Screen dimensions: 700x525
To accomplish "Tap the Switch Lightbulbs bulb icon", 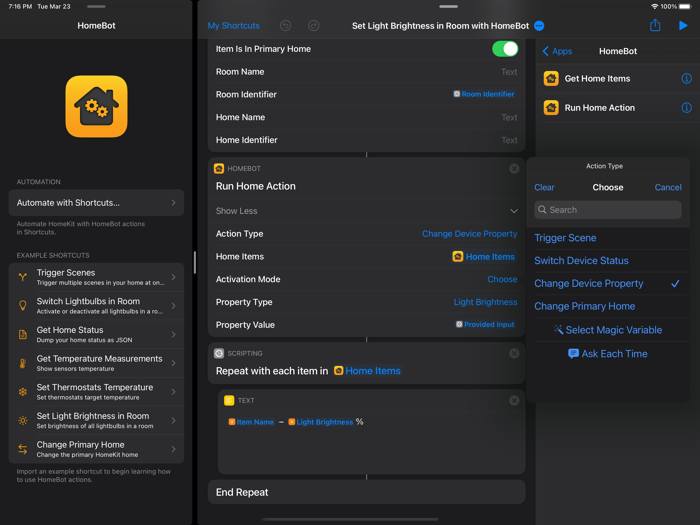I will pos(23,305).
